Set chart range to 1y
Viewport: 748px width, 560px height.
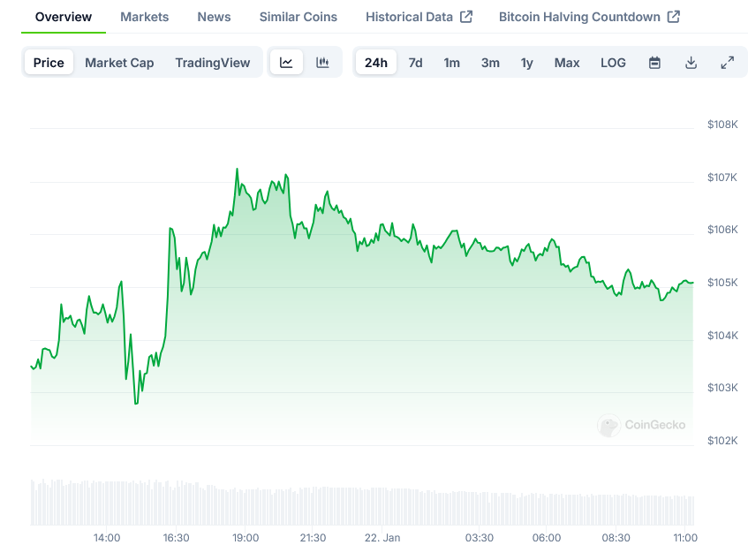point(526,63)
